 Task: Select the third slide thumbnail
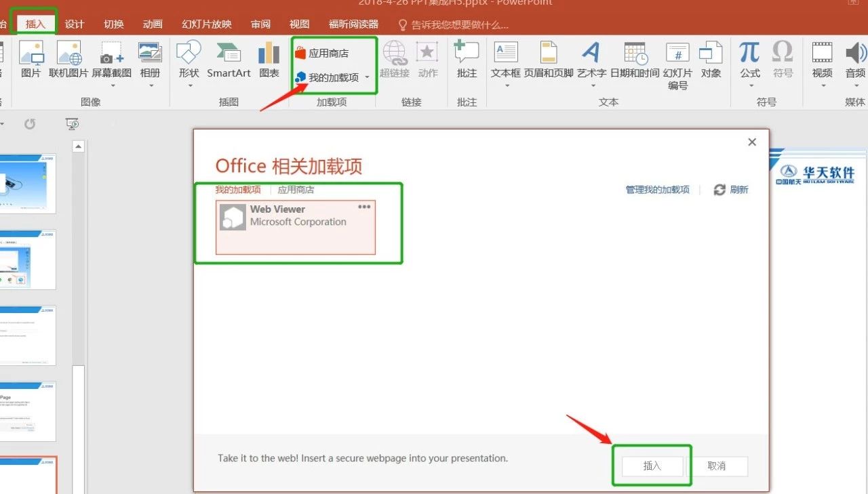coord(28,336)
